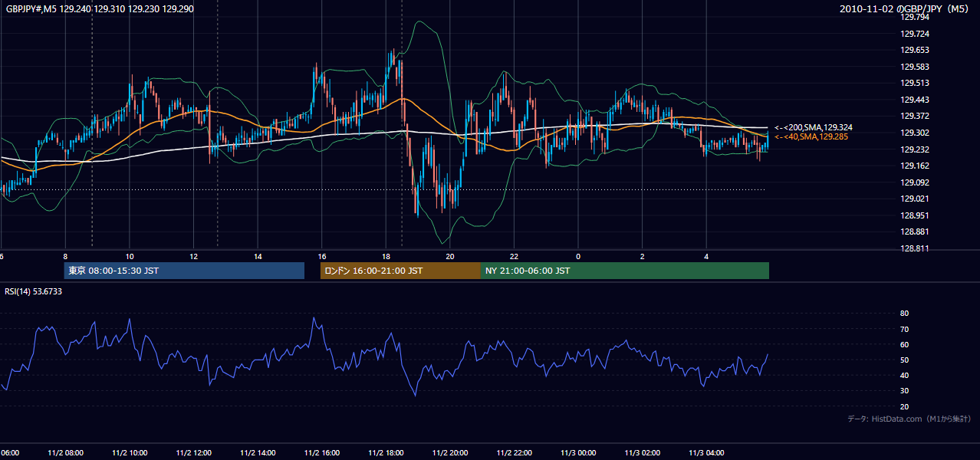This screenshot has height=460, width=980.
Task: Click hour label 14 on the price chart axis
Action: click(258, 256)
